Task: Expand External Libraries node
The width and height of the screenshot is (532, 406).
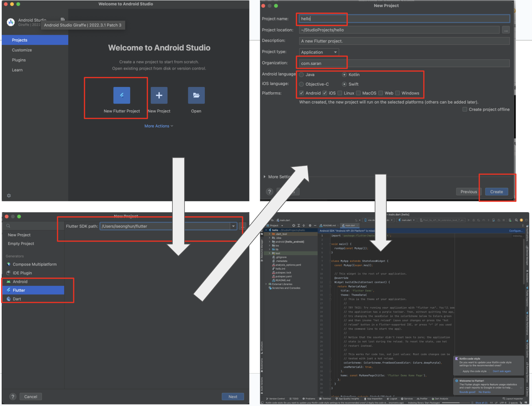Action: [x=266, y=284]
